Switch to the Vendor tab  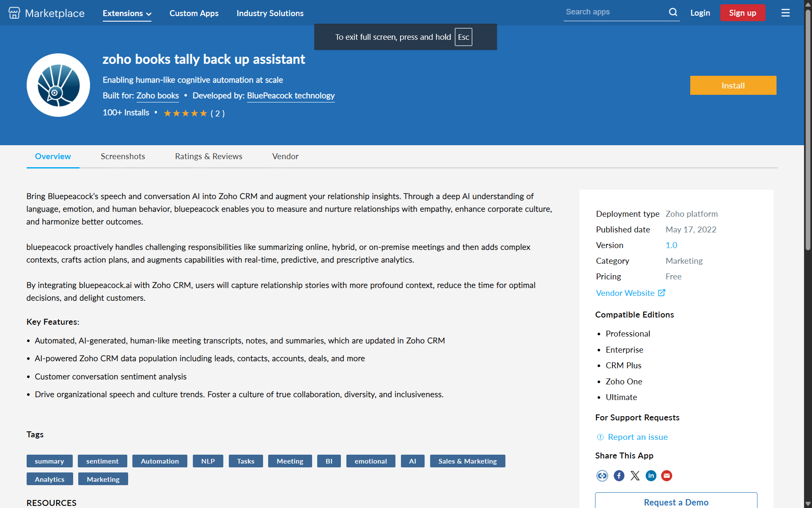tap(285, 156)
